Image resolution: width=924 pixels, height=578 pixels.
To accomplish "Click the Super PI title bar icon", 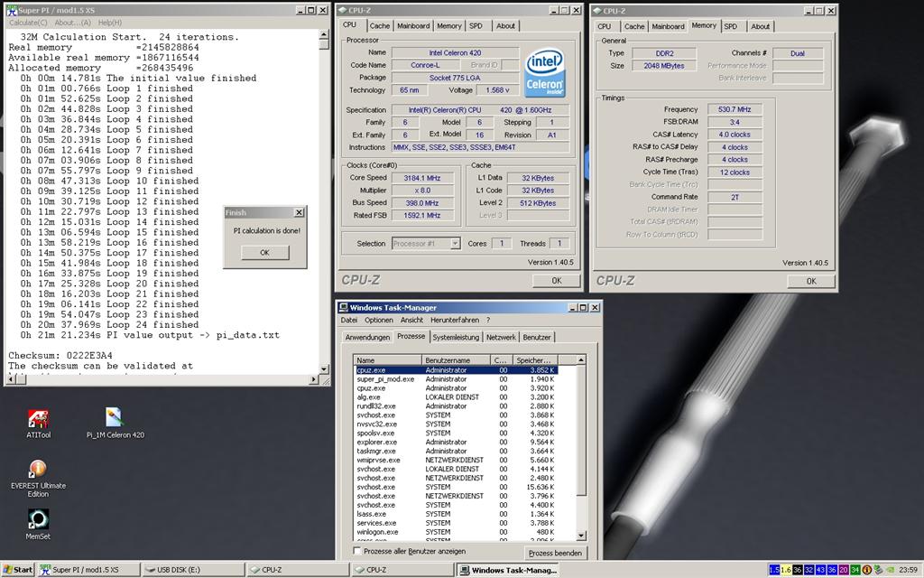I will click(x=11, y=11).
